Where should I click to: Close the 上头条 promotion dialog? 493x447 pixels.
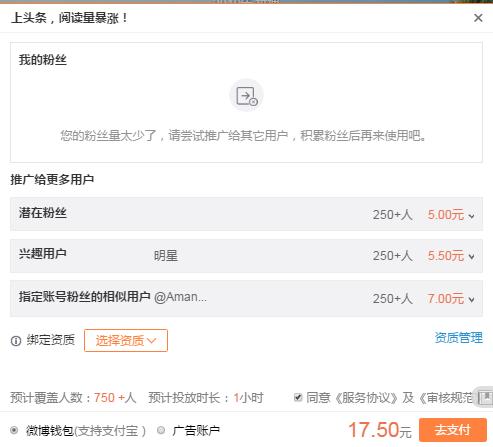pos(478,18)
